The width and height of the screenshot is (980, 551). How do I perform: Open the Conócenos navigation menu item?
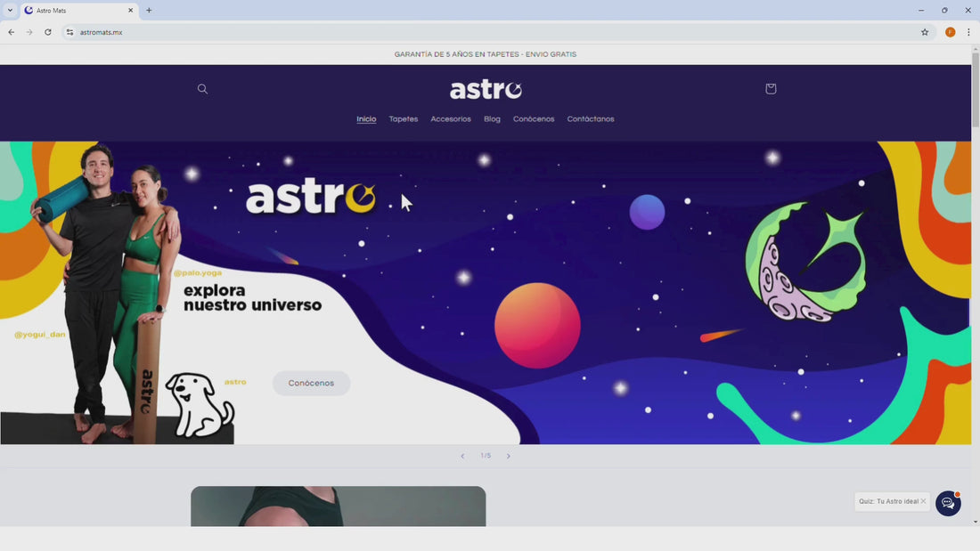click(x=534, y=118)
